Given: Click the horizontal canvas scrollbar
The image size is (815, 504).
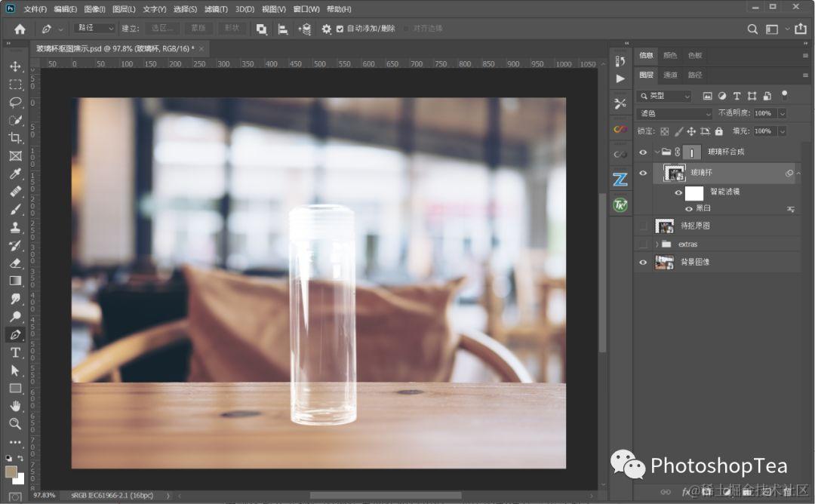Looking at the screenshot, I should point(386,496).
